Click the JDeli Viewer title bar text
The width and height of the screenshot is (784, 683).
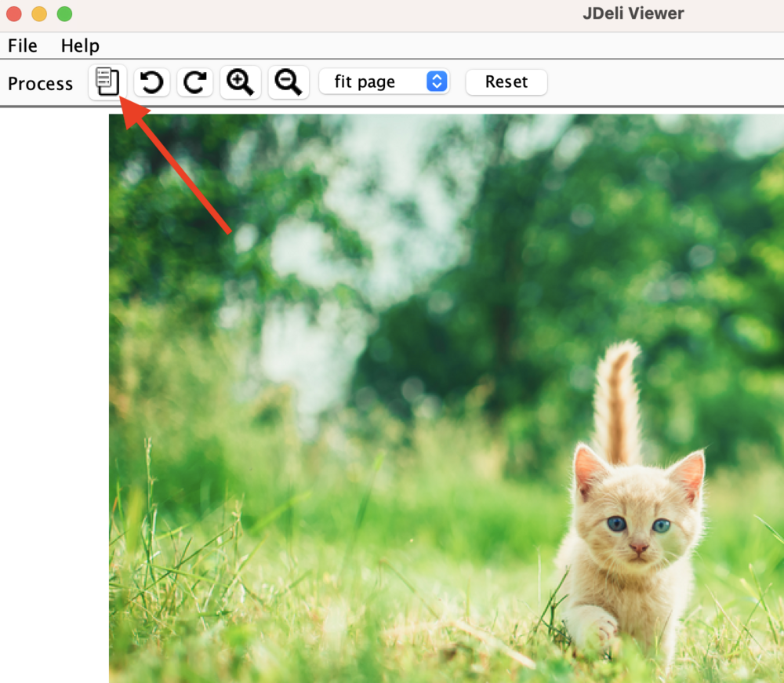632,13
